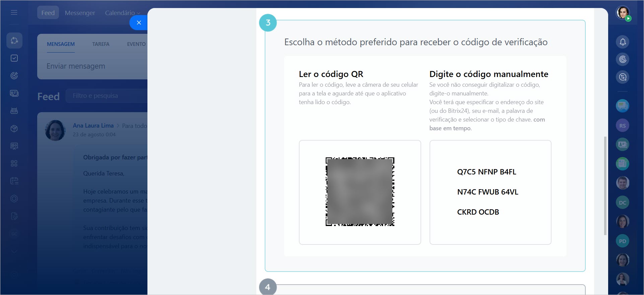Open chat with DC avatar
The height and width of the screenshot is (295, 644).
click(623, 202)
